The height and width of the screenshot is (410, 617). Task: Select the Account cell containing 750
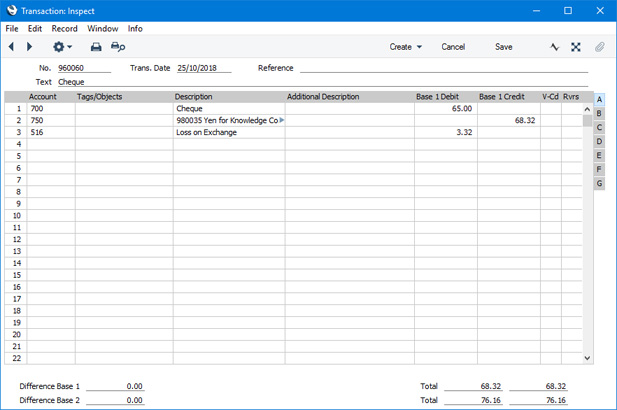[50, 120]
